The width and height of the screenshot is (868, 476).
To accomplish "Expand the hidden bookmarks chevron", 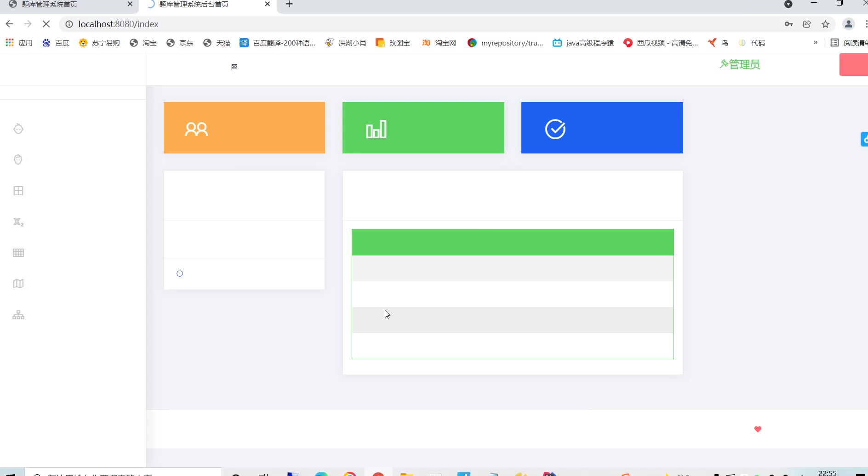I will (x=816, y=42).
